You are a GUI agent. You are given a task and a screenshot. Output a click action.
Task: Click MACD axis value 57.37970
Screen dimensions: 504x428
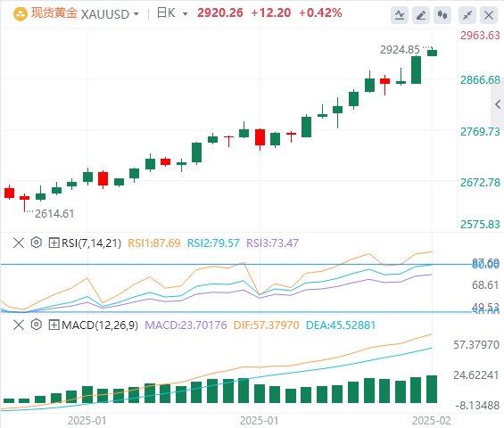476,345
